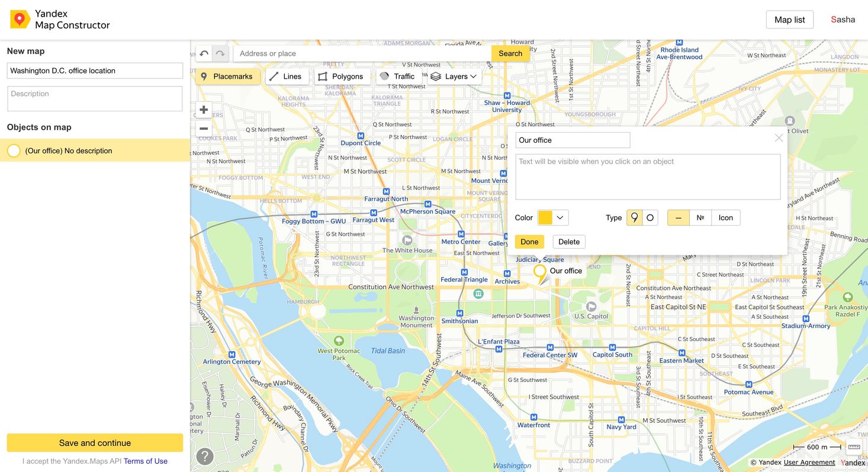The image size is (868, 472).
Task: Click the Smithsonian metro station icon
Action: click(459, 313)
